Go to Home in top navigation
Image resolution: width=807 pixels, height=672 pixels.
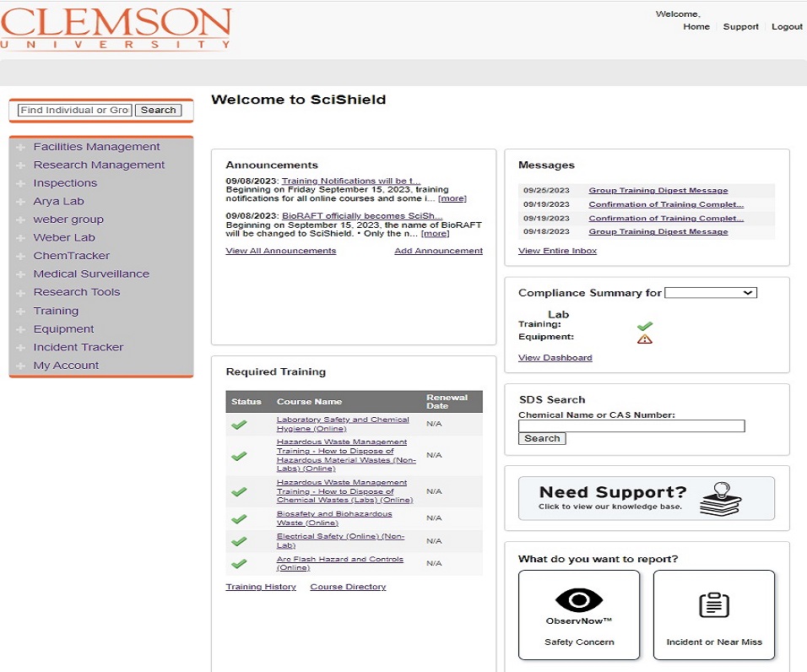tap(696, 27)
